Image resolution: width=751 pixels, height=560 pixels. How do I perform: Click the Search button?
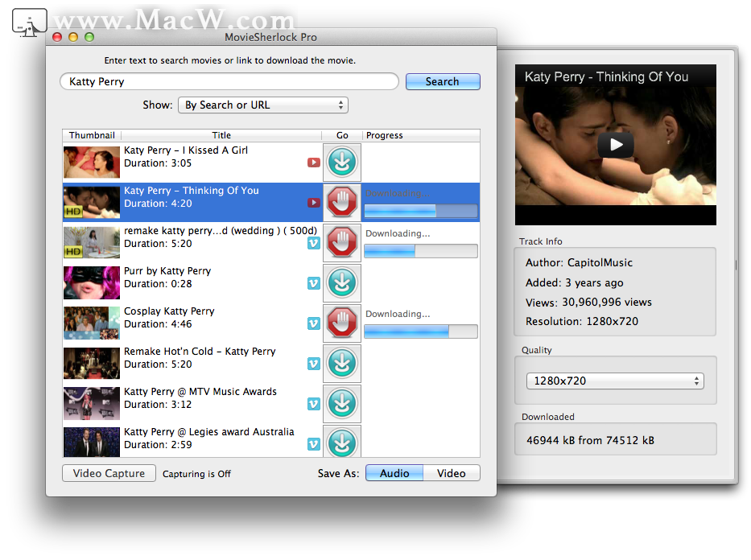pyautogui.click(x=443, y=81)
